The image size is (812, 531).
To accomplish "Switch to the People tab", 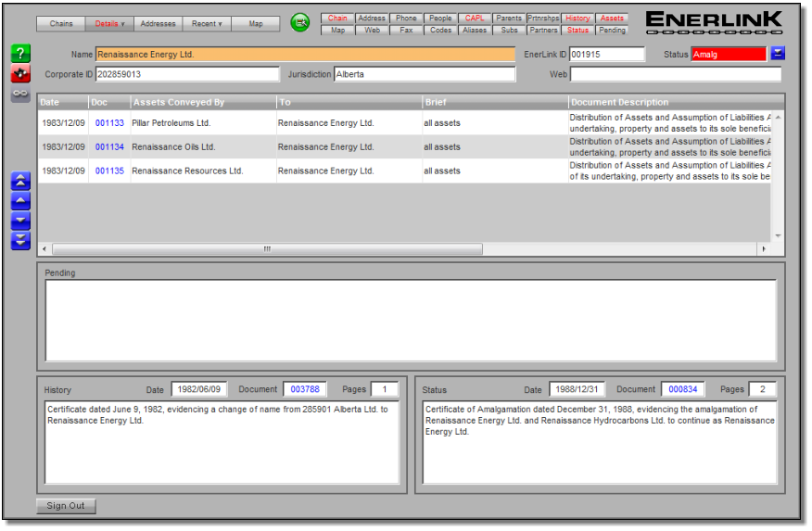I will pyautogui.click(x=440, y=19).
